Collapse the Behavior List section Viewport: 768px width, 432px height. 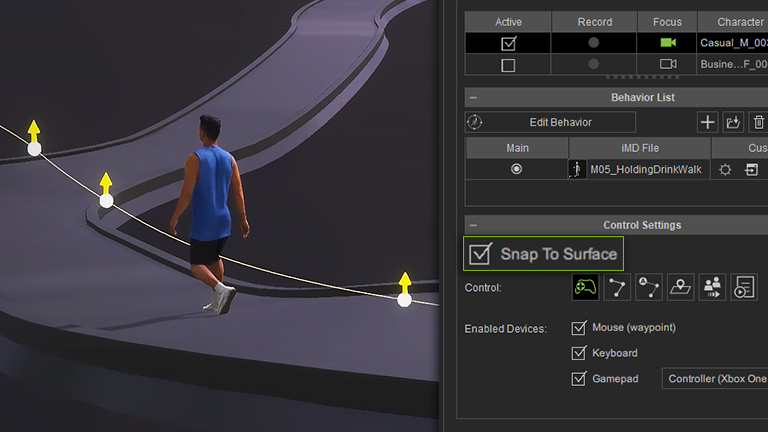[x=473, y=98]
